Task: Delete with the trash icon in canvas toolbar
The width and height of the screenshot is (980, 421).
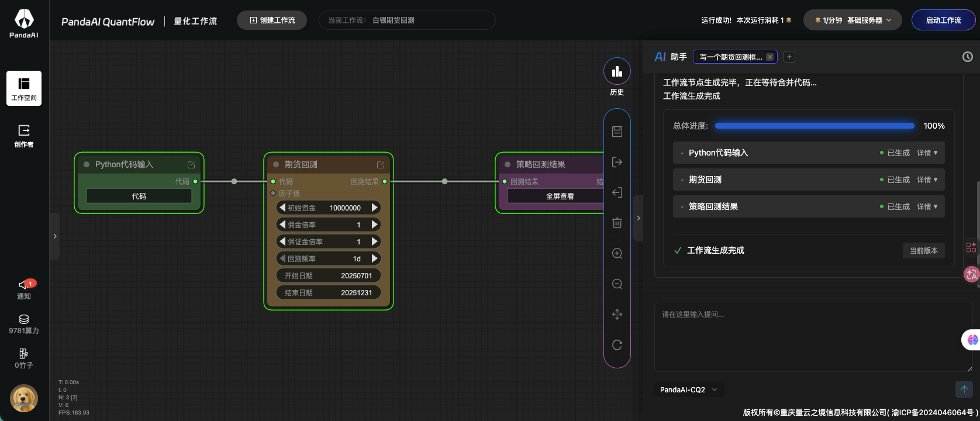Action: point(617,223)
